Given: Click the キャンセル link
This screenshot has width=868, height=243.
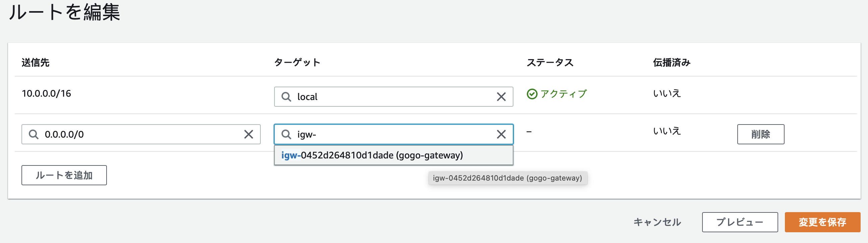Looking at the screenshot, I should 657,222.
